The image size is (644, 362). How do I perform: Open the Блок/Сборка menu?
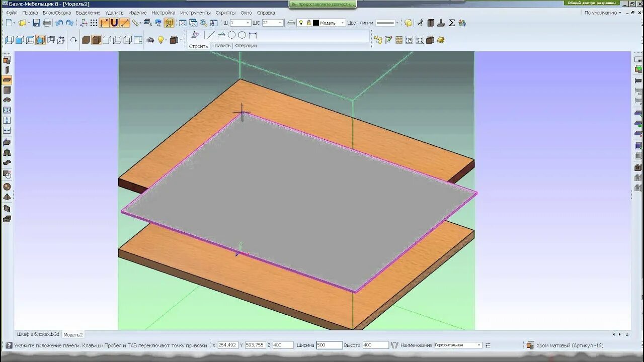(x=57, y=13)
